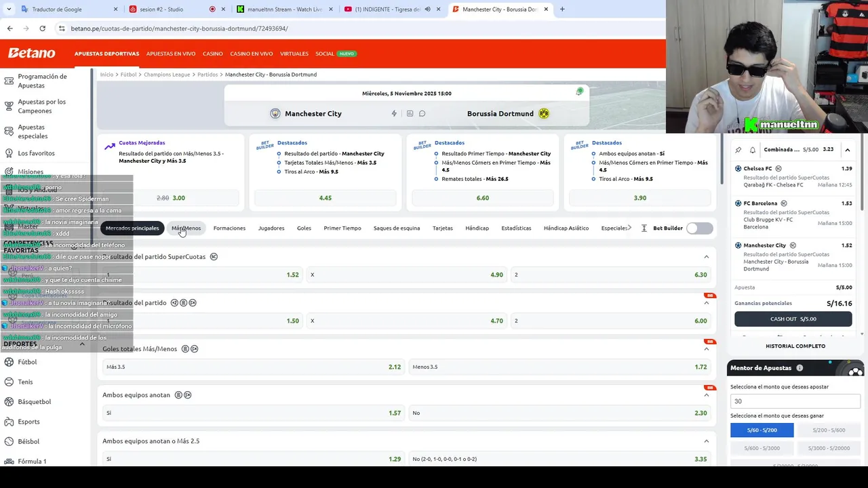
Task: Click the SuperCuotas badge beside Resultado del partido SuperCuotas
Action: (x=214, y=257)
